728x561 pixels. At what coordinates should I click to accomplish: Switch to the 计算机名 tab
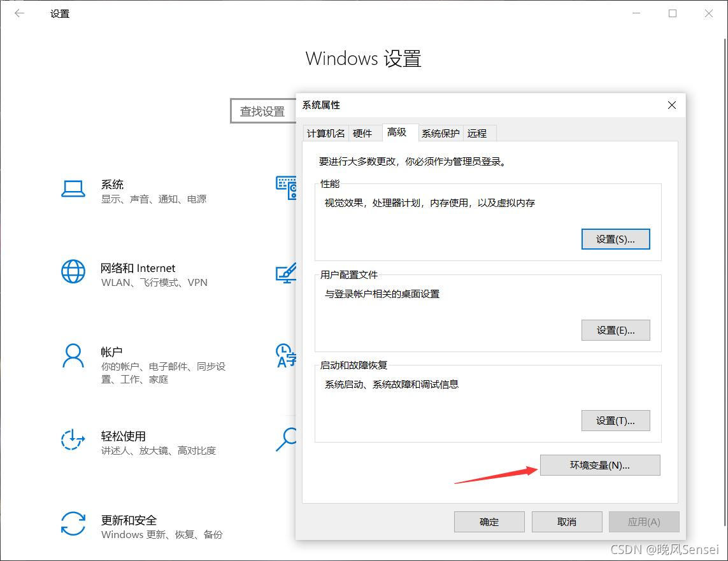tap(325, 133)
